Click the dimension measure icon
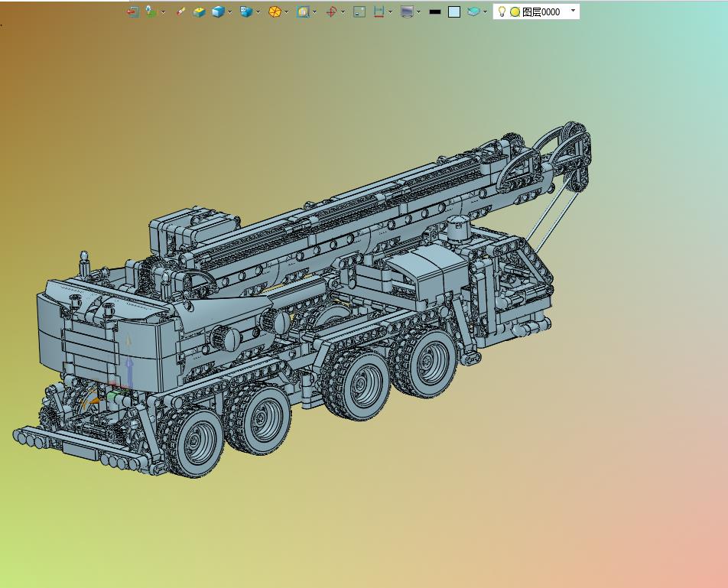The height and width of the screenshot is (588, 728). click(379, 12)
